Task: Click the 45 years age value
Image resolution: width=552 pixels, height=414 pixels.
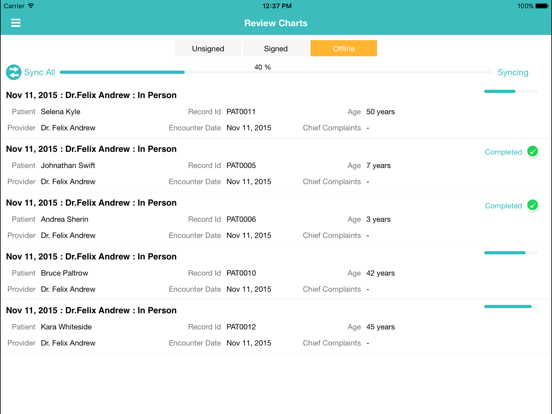Action: (x=381, y=327)
